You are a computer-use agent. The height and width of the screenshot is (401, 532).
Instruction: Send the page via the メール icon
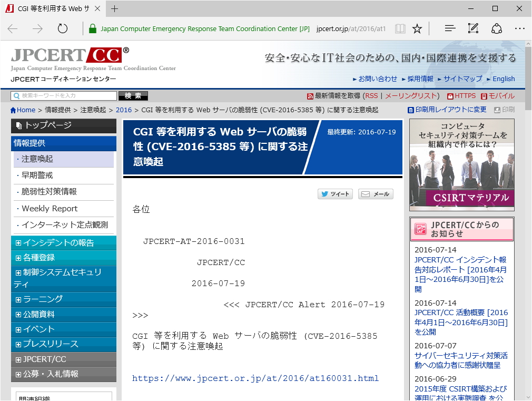point(375,194)
